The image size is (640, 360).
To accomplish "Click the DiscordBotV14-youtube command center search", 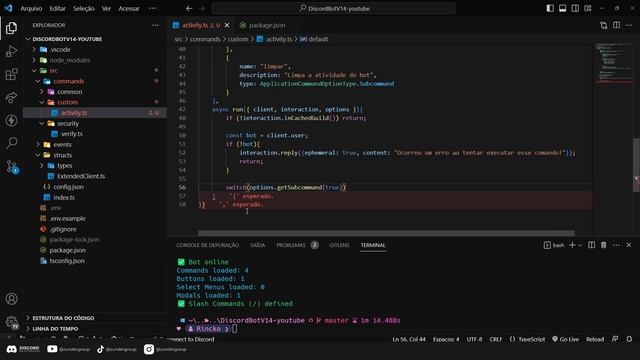I will (333, 8).
